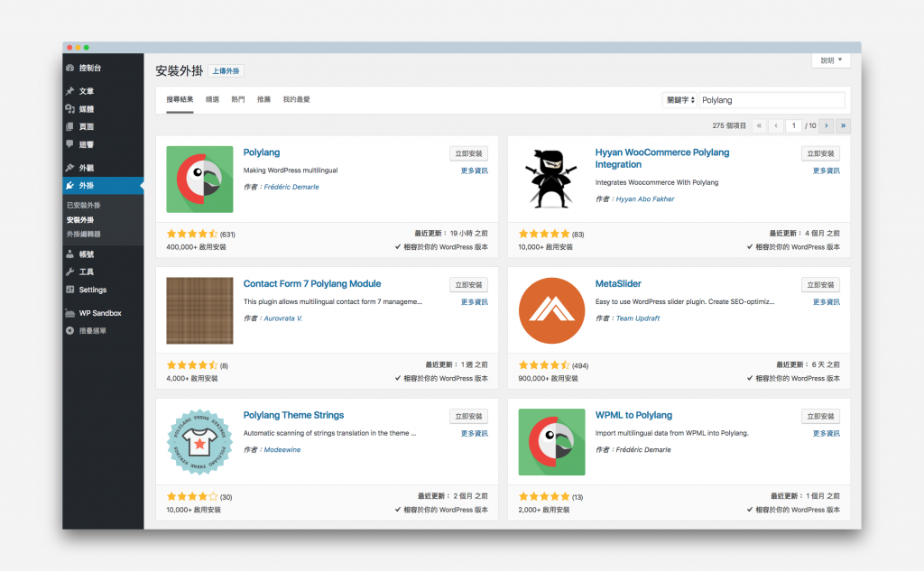
Task: Install Hyyan WooCommerce Polylang Integration
Action: click(821, 153)
